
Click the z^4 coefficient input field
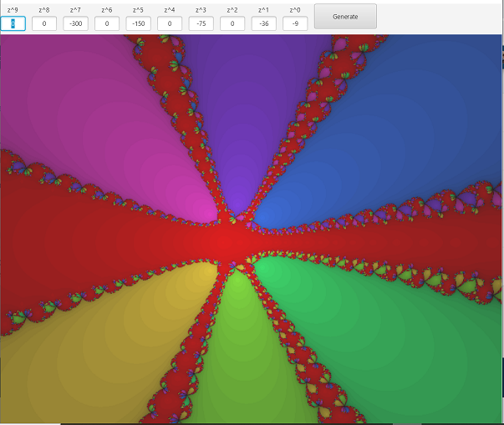click(170, 23)
